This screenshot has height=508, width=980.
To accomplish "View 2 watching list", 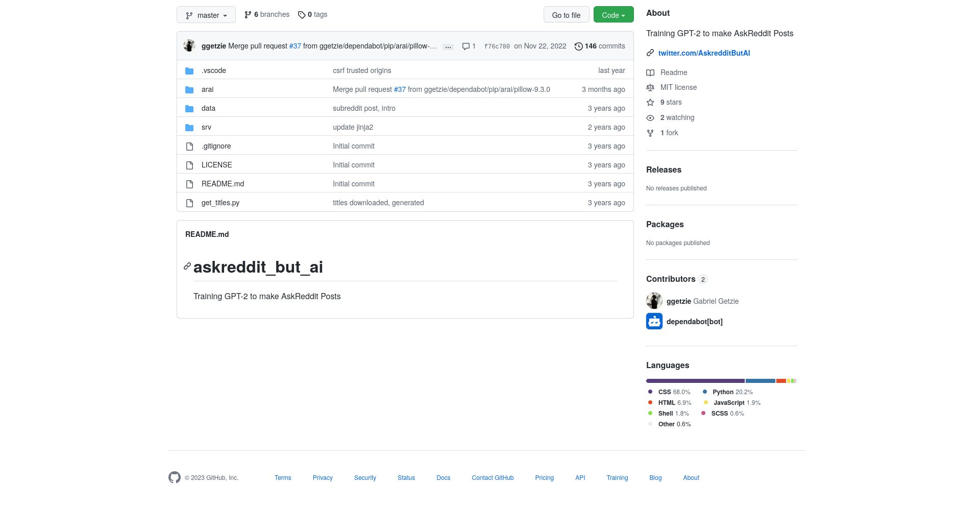I will [677, 117].
